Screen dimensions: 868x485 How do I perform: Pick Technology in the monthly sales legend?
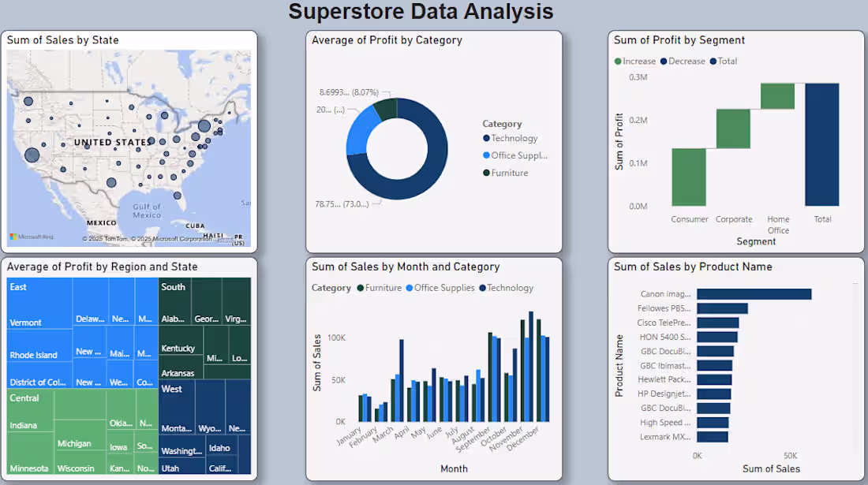click(x=506, y=288)
